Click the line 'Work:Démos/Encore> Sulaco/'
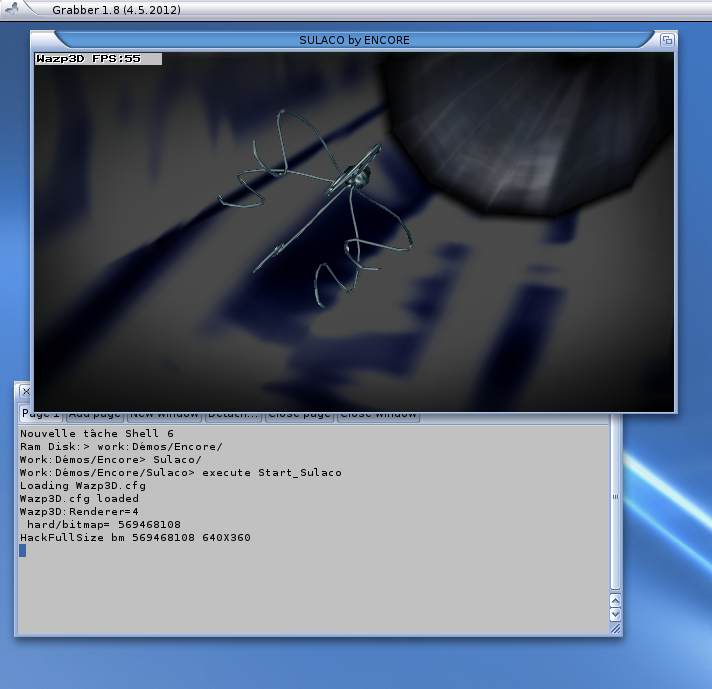The width and height of the screenshot is (712, 689). coord(110,460)
